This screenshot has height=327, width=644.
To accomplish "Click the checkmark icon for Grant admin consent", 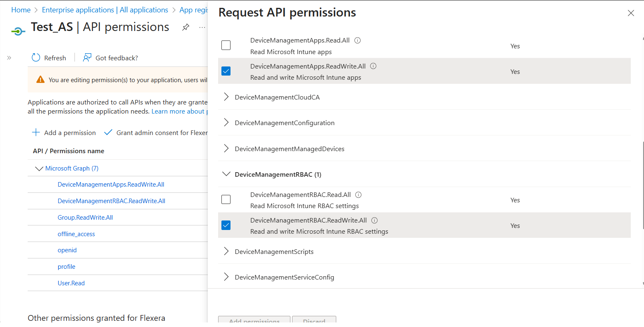I will tap(108, 133).
